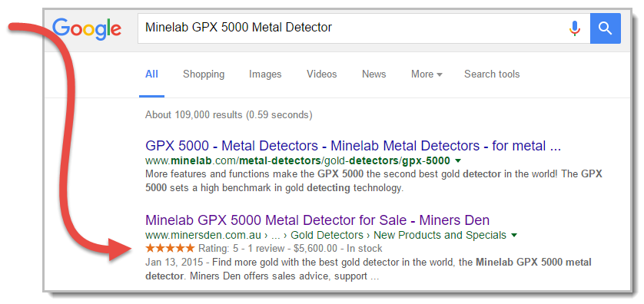The width and height of the screenshot is (644, 304).
Task: Click in the search query input field
Action: tap(354, 28)
